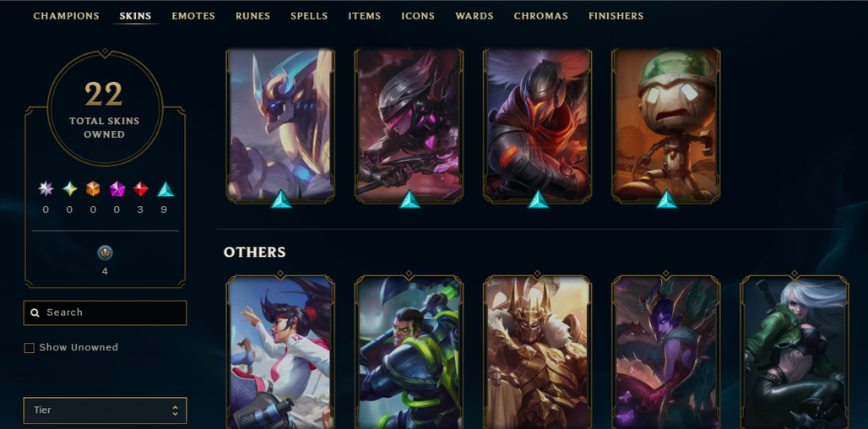This screenshot has width=868, height=429.
Task: Click the orange Legendary tier gem icon
Action: click(93, 189)
